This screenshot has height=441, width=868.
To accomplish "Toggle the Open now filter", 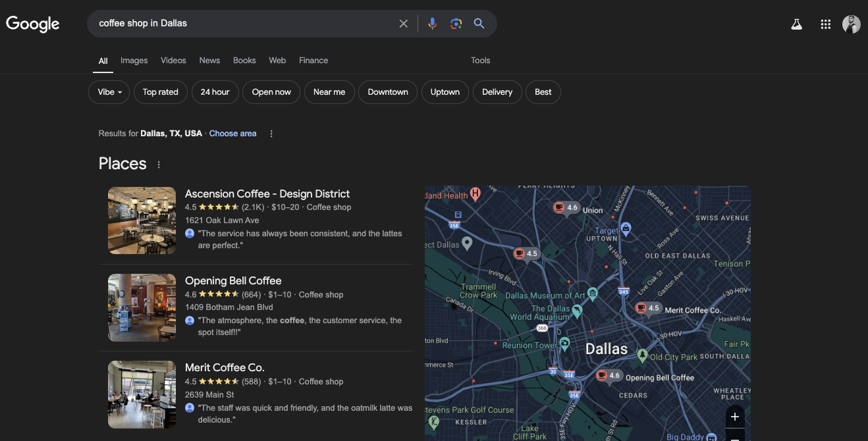I will [271, 92].
